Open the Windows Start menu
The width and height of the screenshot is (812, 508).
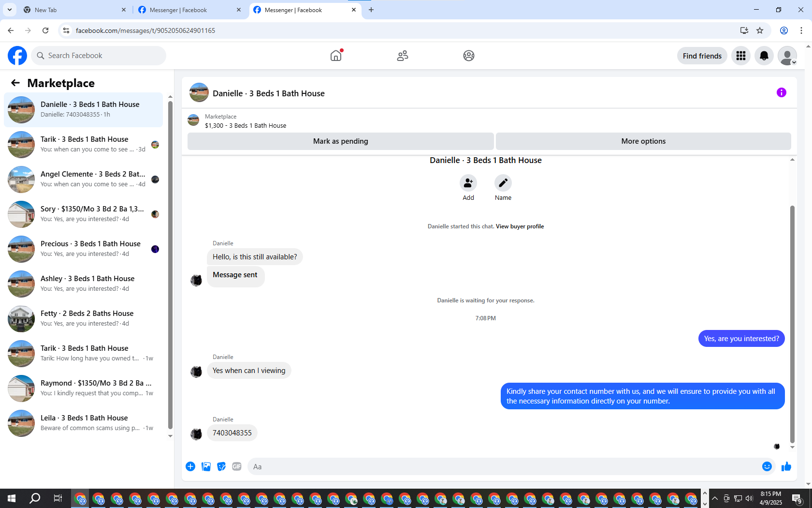pos(12,498)
